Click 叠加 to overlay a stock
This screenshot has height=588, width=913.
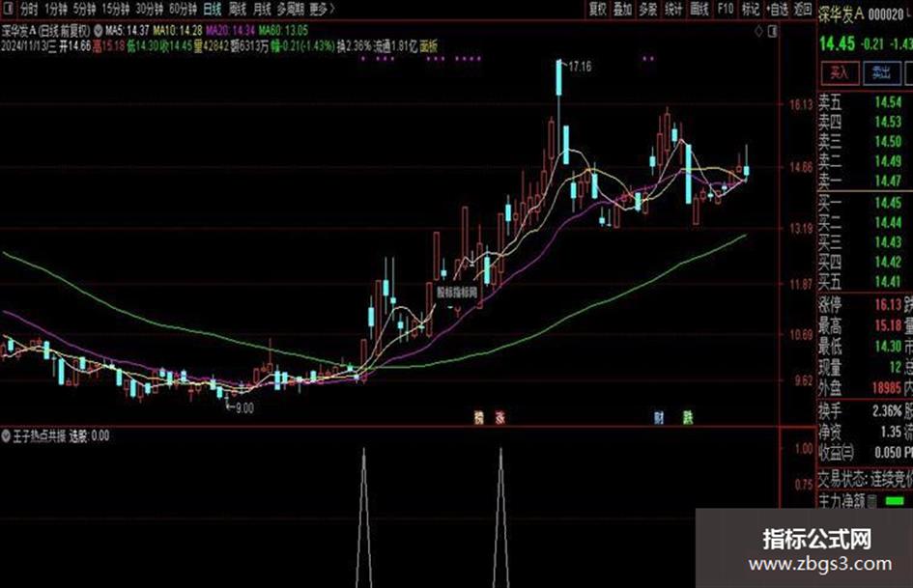[x=622, y=10]
